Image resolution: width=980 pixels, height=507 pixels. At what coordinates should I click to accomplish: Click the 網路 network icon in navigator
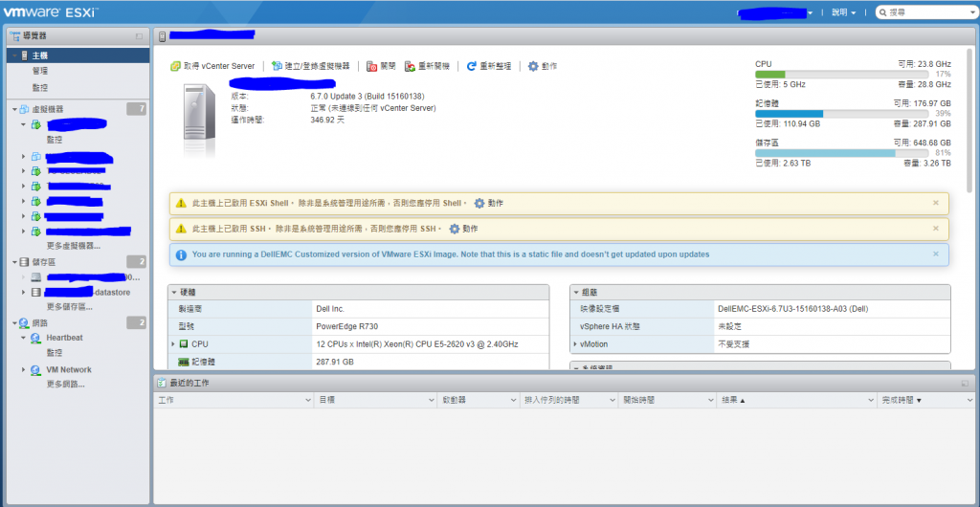(x=24, y=322)
